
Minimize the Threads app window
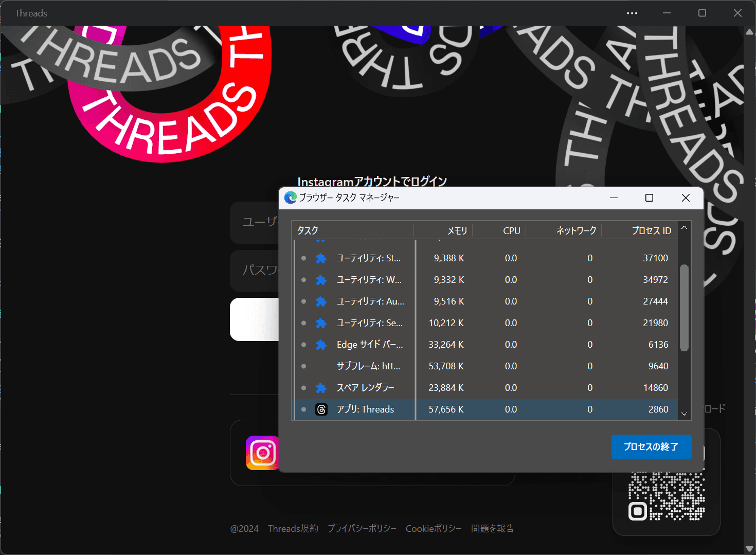[x=667, y=13]
